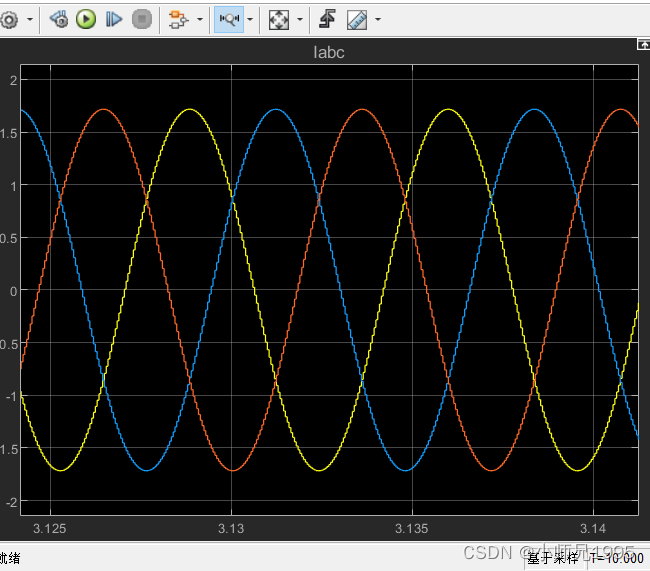The width and height of the screenshot is (650, 571).
Task: Click the 3.125 x-axis tick label
Action: [50, 529]
